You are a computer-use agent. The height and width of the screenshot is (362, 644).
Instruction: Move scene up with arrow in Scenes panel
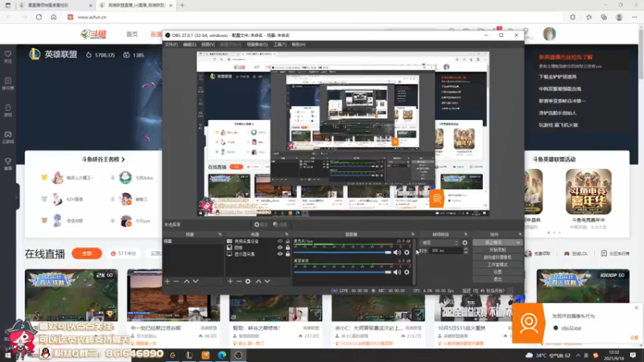click(187, 281)
